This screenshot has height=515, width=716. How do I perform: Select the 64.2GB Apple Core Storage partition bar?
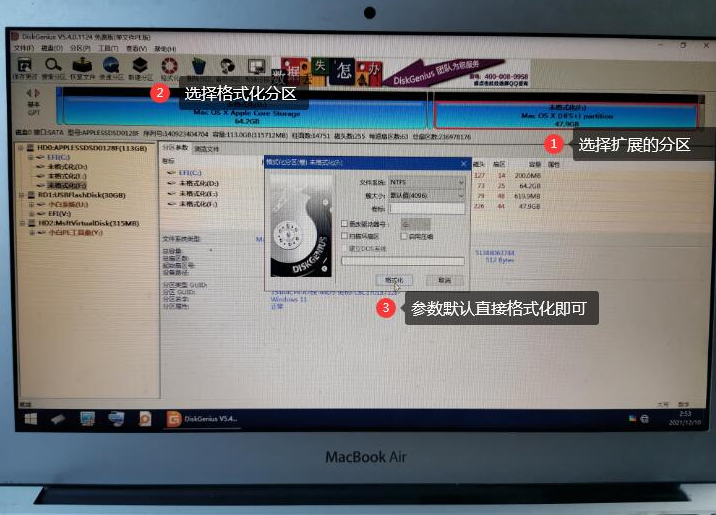click(x=247, y=110)
